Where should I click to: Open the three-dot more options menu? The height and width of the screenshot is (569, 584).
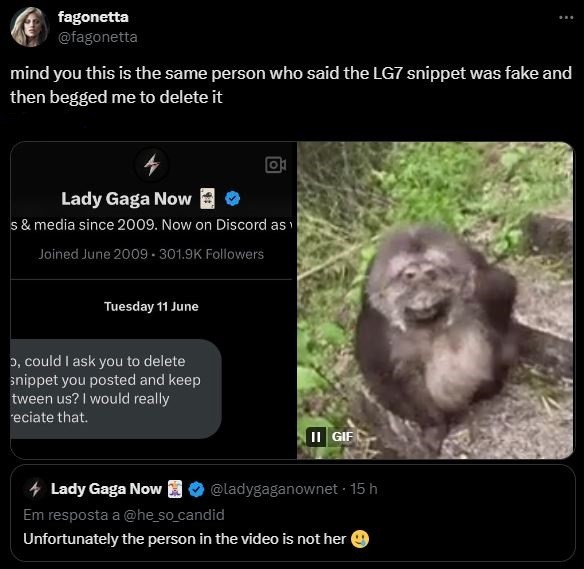[566, 17]
